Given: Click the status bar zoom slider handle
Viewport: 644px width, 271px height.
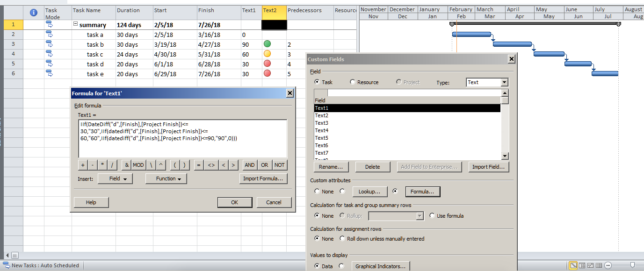Looking at the screenshot, I should tap(633, 265).
